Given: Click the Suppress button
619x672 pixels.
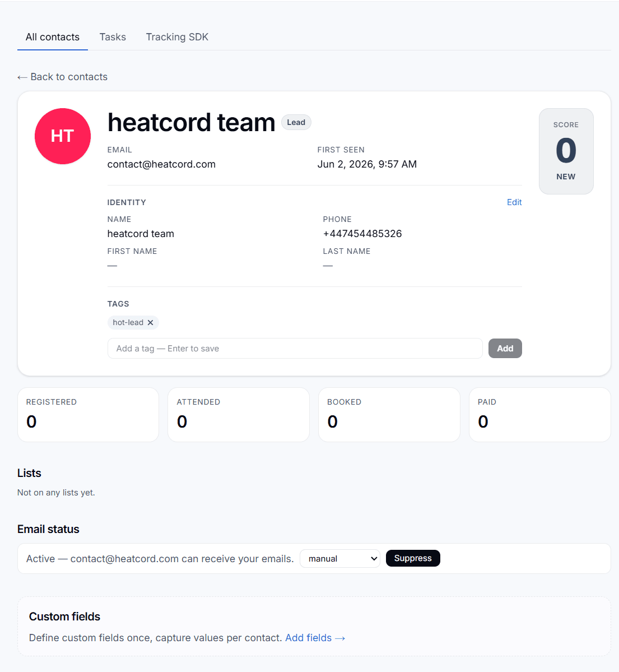Looking at the screenshot, I should [413, 558].
